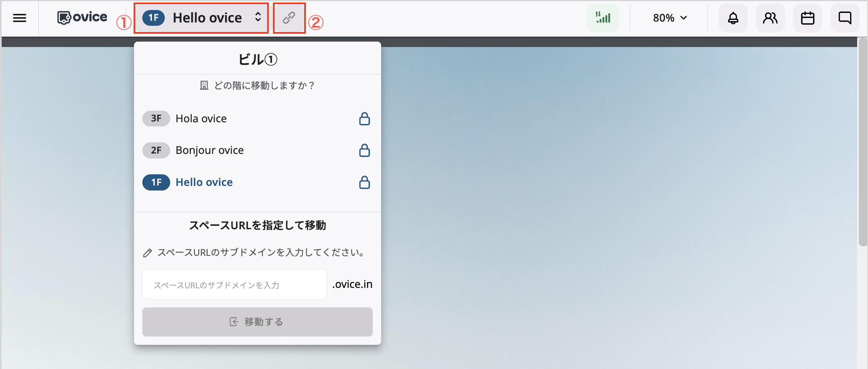Click the 2F floor badge
The height and width of the screenshot is (369, 868).
(156, 150)
